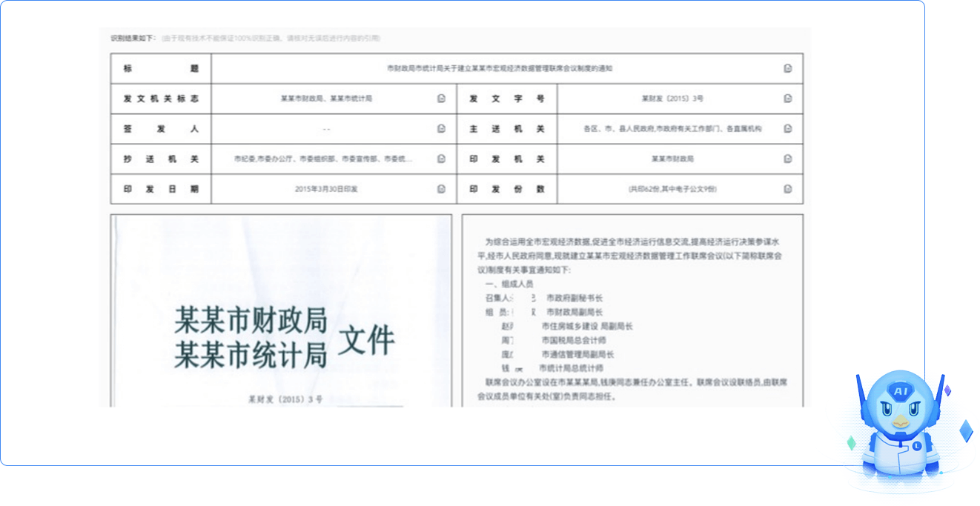Copy the 抄送机关 field text
Screen dimensions: 980x506
point(441,159)
